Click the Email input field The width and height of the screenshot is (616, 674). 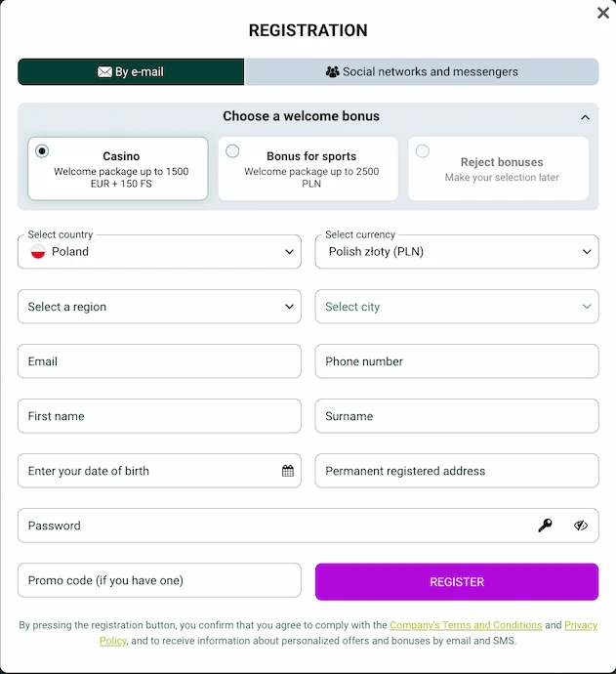(x=159, y=361)
